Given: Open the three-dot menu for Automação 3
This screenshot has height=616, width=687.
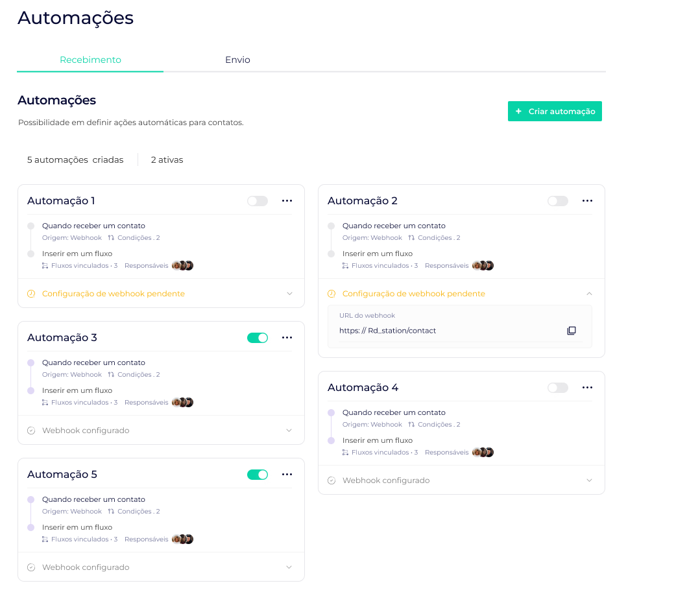Looking at the screenshot, I should coord(287,338).
